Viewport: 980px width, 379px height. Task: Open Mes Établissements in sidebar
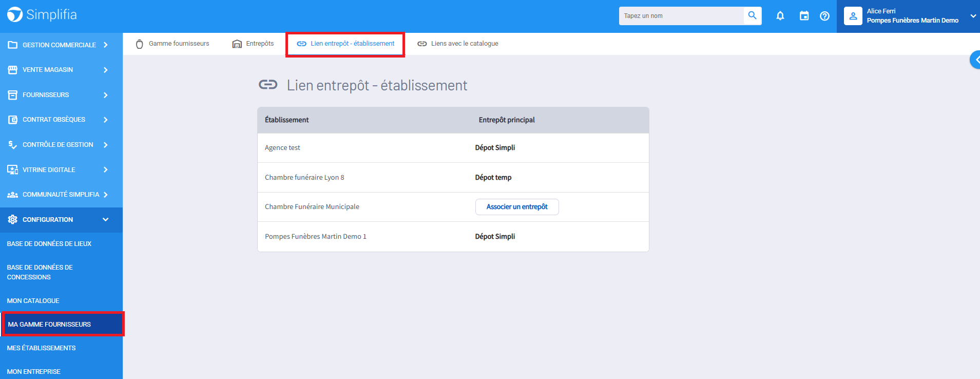[x=41, y=348]
